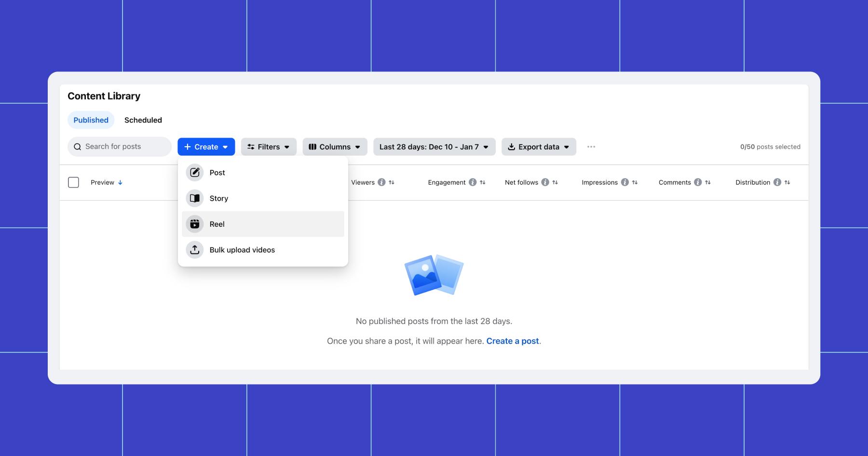This screenshot has width=868, height=456.
Task: Choose the Reel clapperboard icon
Action: pos(195,224)
